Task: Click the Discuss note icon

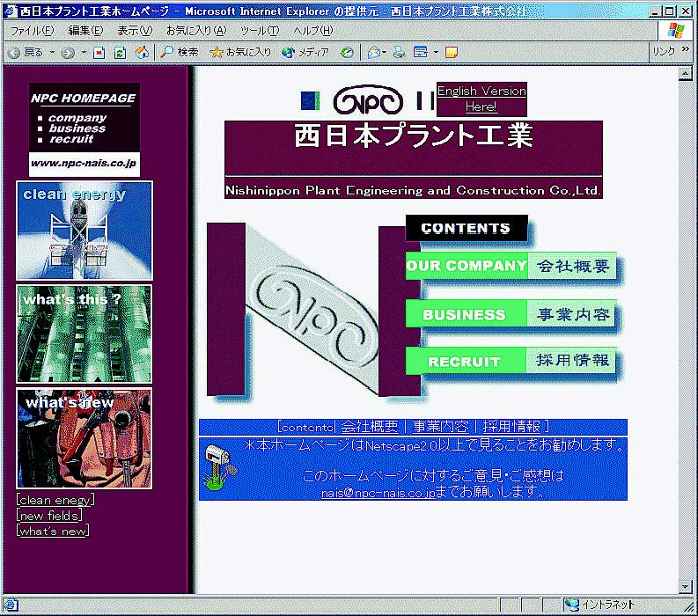Action: coord(452,53)
